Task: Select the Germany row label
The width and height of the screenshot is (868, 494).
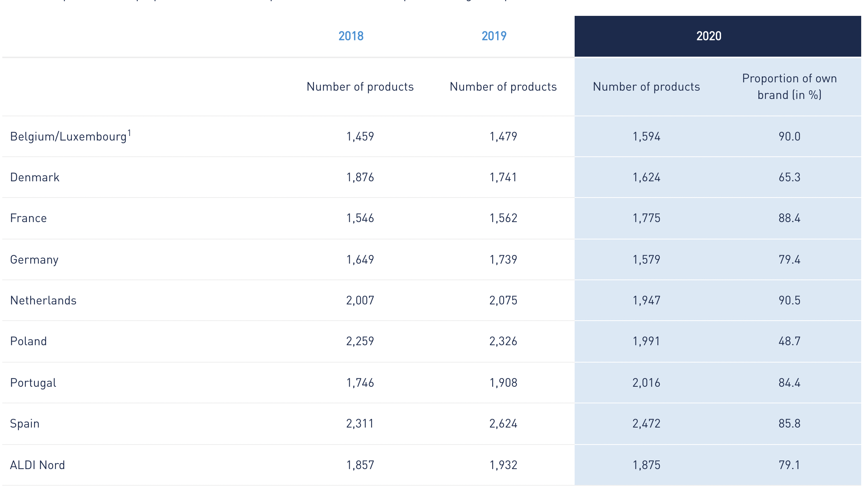Action: click(x=34, y=259)
